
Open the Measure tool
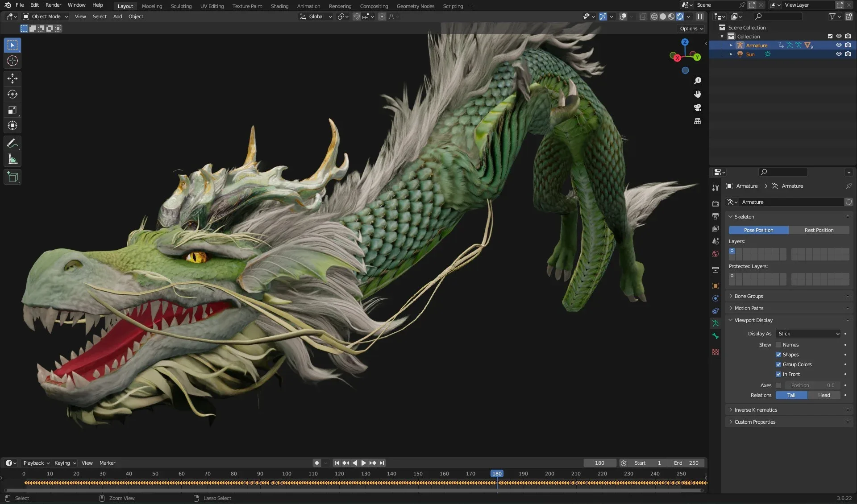[12, 158]
